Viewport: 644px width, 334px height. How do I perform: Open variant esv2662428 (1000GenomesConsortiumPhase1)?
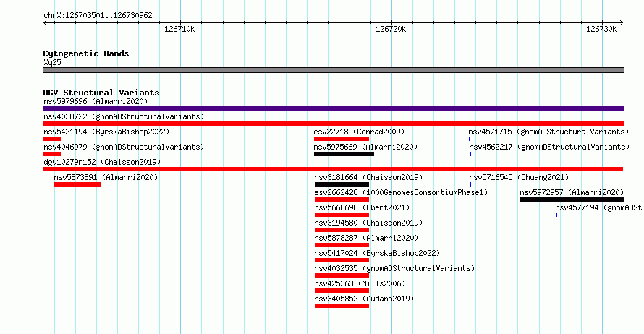(401, 192)
